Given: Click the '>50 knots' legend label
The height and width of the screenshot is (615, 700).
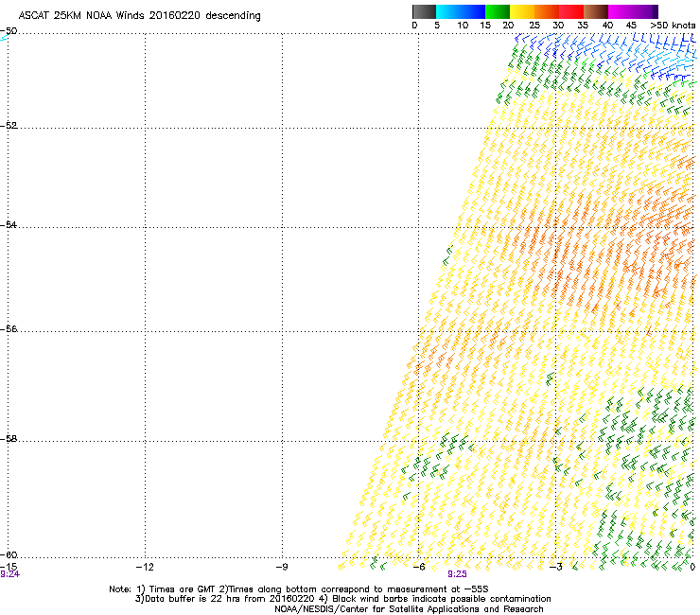Looking at the screenshot, I should click(673, 26).
